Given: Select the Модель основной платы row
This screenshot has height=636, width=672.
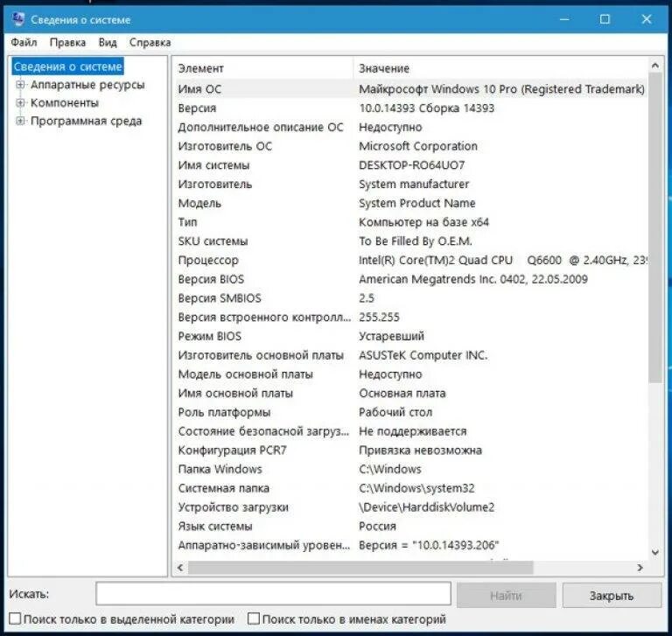Looking at the screenshot, I should click(411, 374).
